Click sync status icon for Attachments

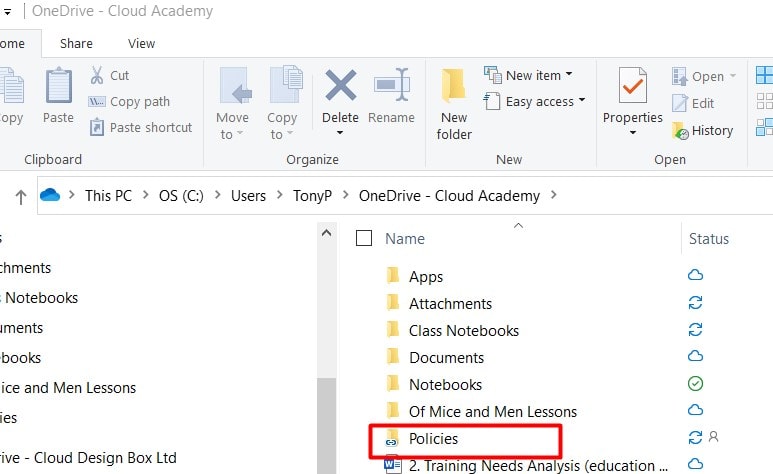click(695, 302)
